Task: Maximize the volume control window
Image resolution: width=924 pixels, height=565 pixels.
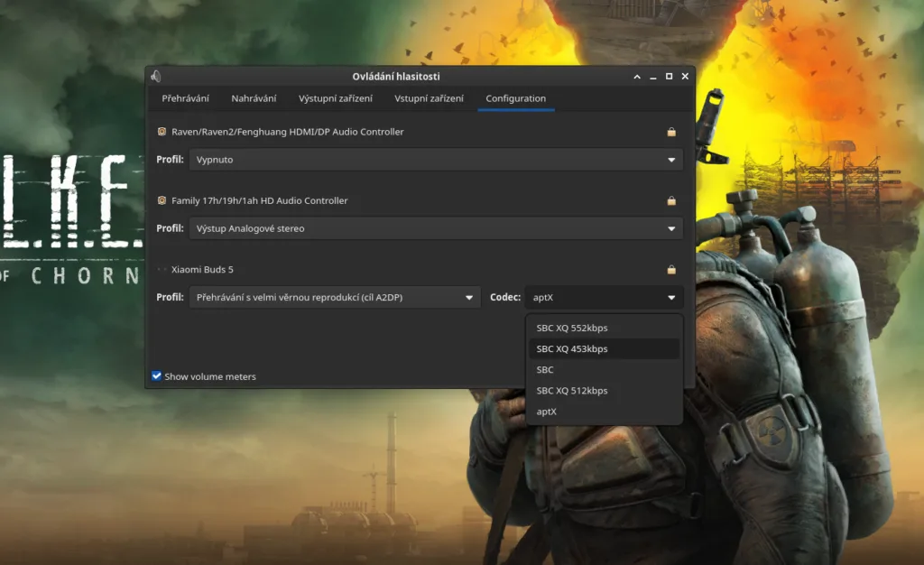Action: tap(669, 77)
